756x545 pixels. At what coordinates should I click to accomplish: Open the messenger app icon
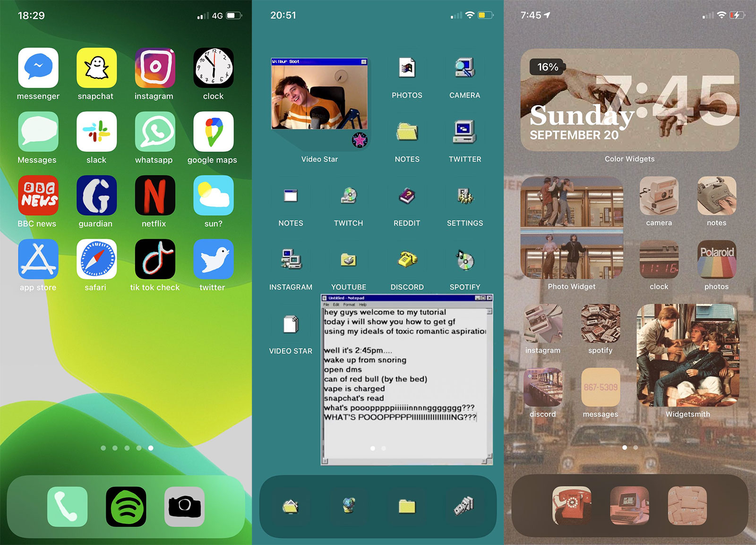tap(38, 68)
